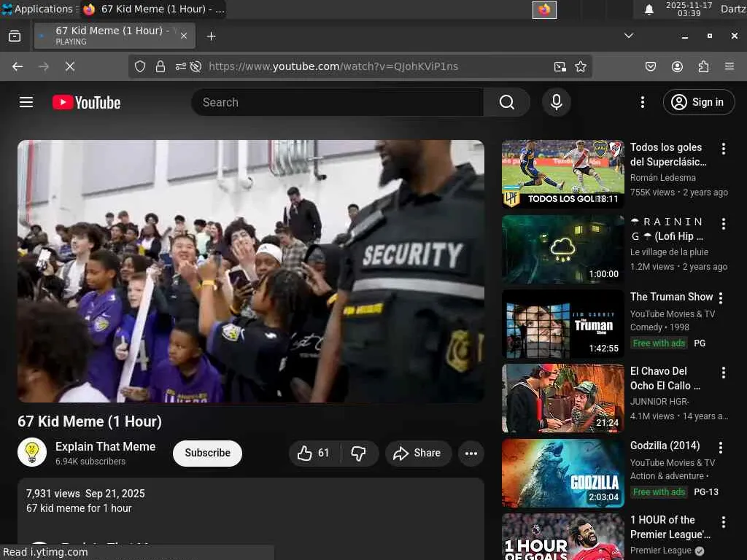Click Le village de la pluie channel
This screenshot has height=560, width=747.
pos(669,252)
